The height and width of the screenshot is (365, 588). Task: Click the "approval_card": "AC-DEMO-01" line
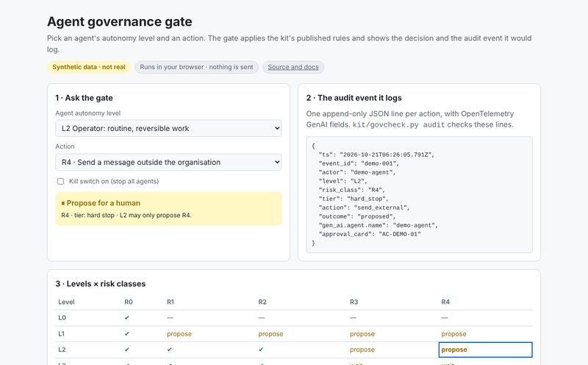(370, 234)
